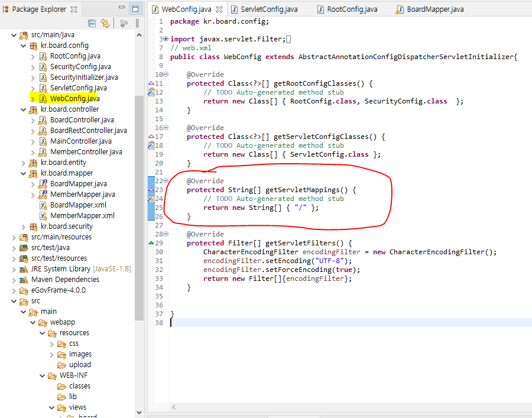Place cursor on empty line 38
This screenshot has width=532, height=418.
coord(351,323)
